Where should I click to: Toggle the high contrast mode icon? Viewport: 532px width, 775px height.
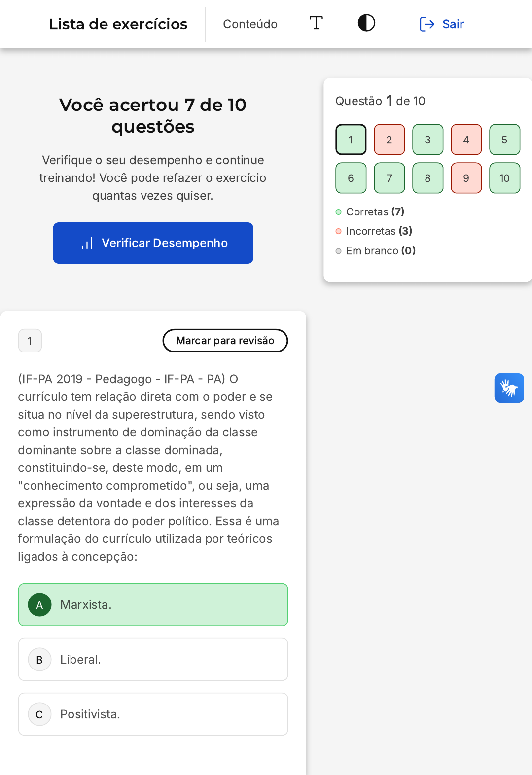pyautogui.click(x=366, y=23)
